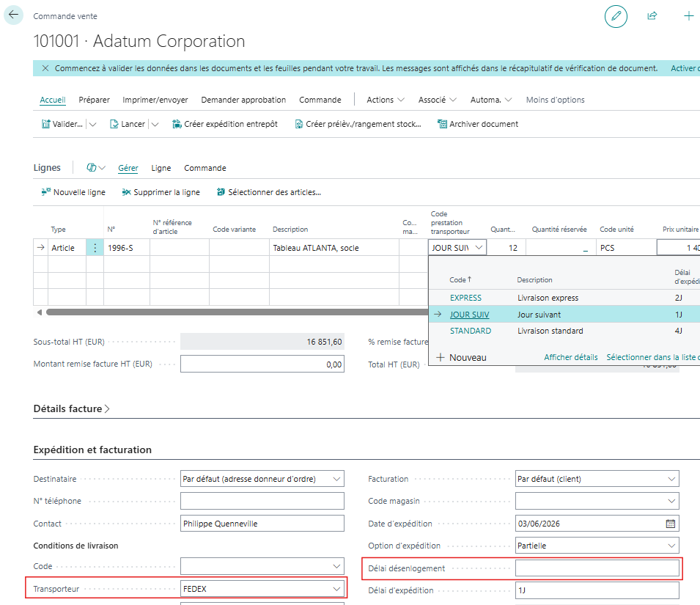Select the Ligne tab in Lignes
This screenshot has height=605, width=700.
[161, 169]
